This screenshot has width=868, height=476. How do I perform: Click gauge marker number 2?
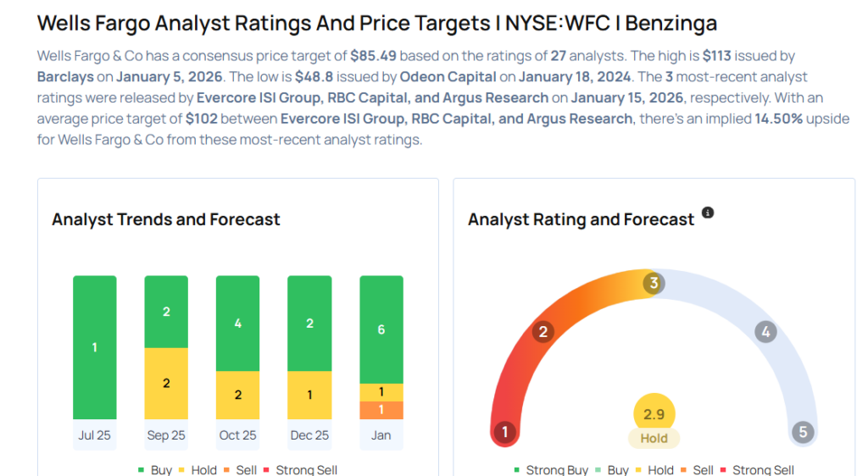[542, 332]
